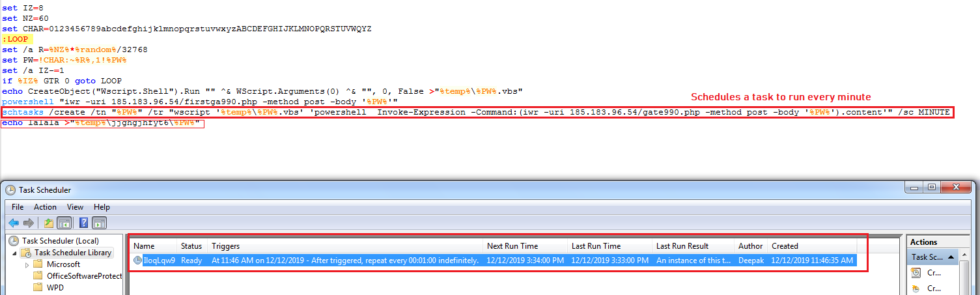Toggle the Show/Hide Action Pane icon
Image resolution: width=980 pixels, height=295 pixels.
tap(98, 222)
